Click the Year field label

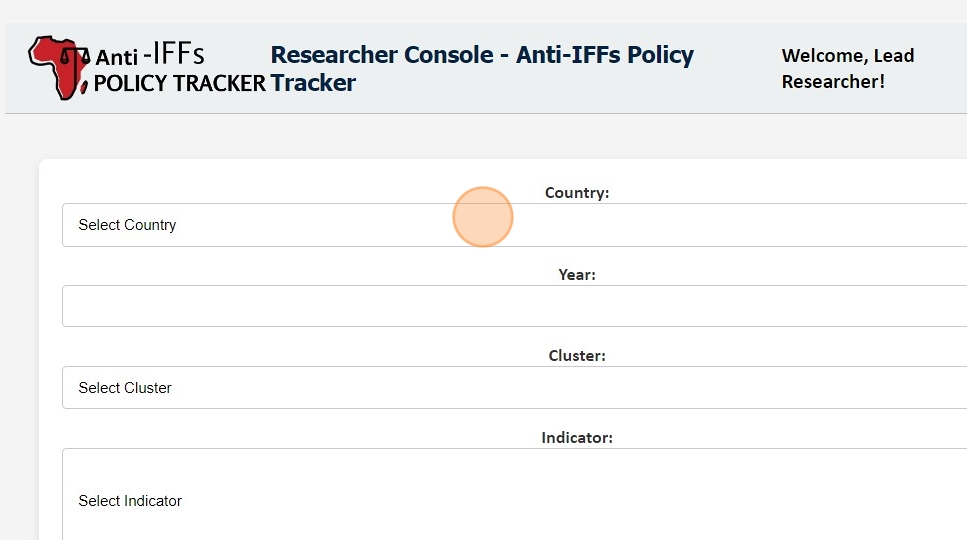pyautogui.click(x=576, y=275)
